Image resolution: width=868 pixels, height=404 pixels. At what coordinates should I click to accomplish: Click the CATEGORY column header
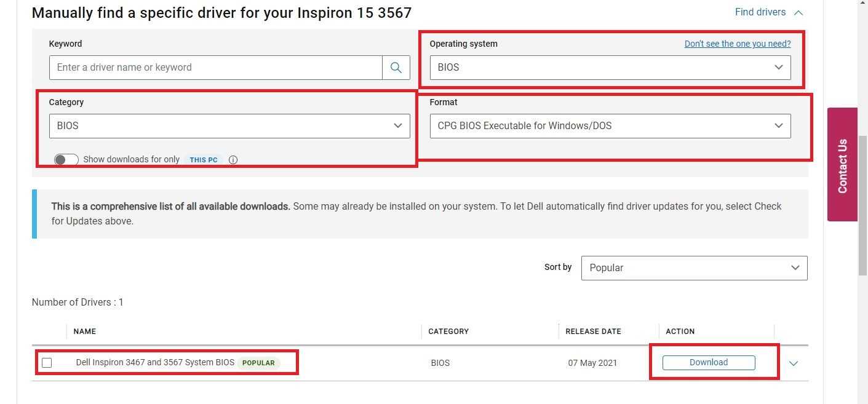point(448,331)
